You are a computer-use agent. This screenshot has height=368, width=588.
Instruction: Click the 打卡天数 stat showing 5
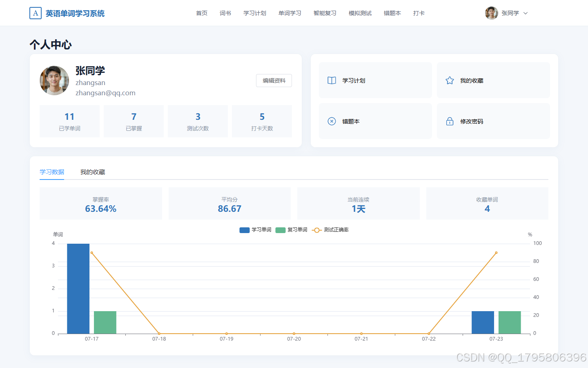click(x=262, y=121)
